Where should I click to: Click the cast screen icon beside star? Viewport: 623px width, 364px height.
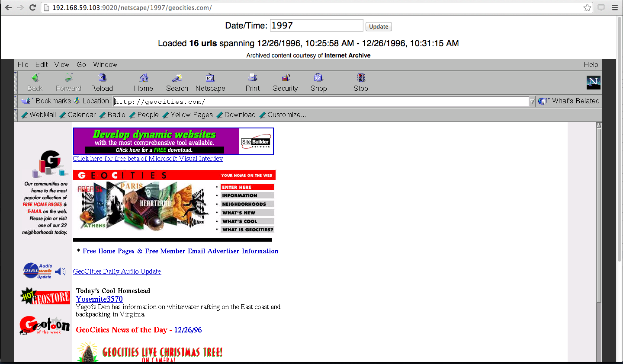[x=601, y=8]
